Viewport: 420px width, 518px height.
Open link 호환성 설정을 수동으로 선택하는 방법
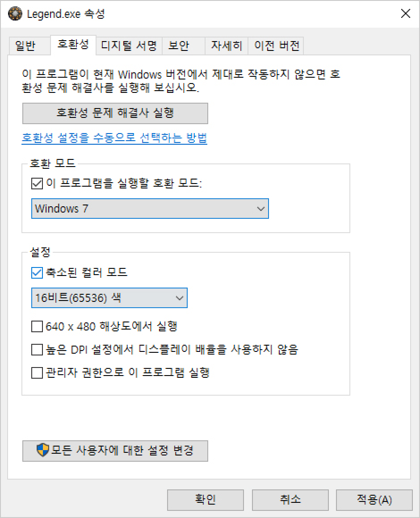pos(114,138)
